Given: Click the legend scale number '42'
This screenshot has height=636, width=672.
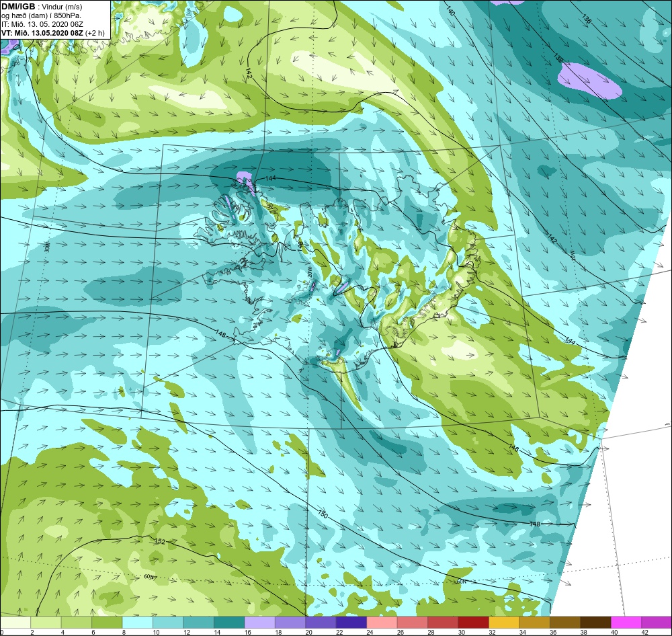Looking at the screenshot, I should pyautogui.click(x=644, y=632).
